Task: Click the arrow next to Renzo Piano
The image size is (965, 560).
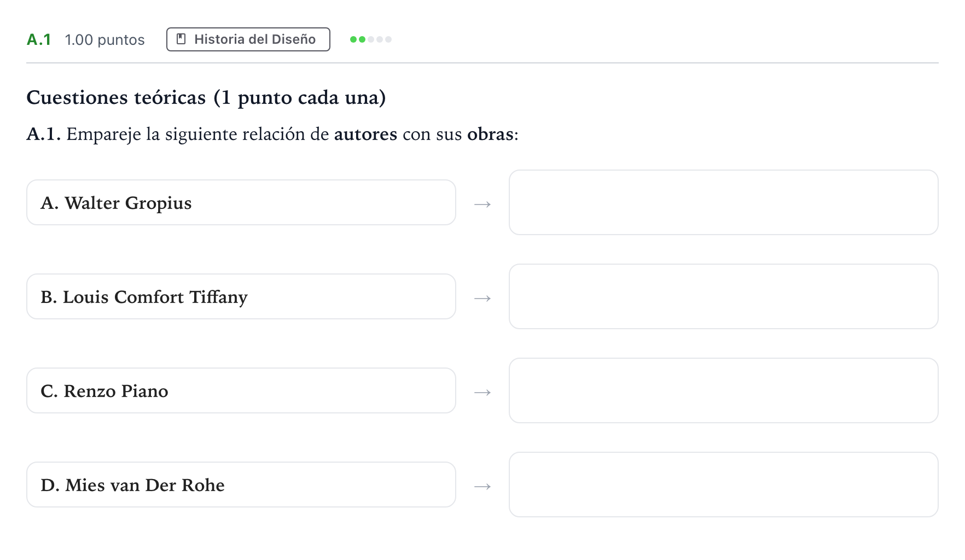Action: pyautogui.click(x=482, y=392)
